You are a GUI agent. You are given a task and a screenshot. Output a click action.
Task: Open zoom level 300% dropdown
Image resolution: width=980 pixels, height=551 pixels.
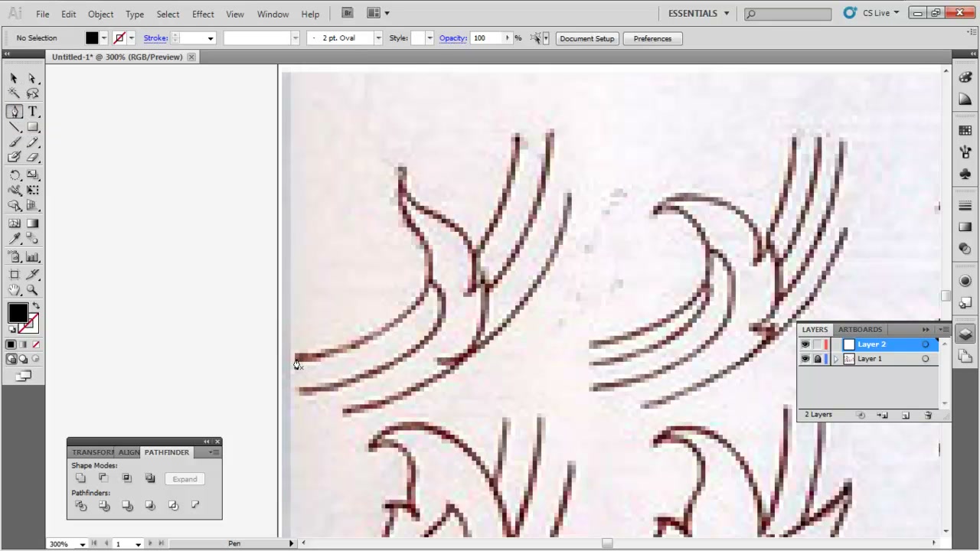tap(82, 544)
